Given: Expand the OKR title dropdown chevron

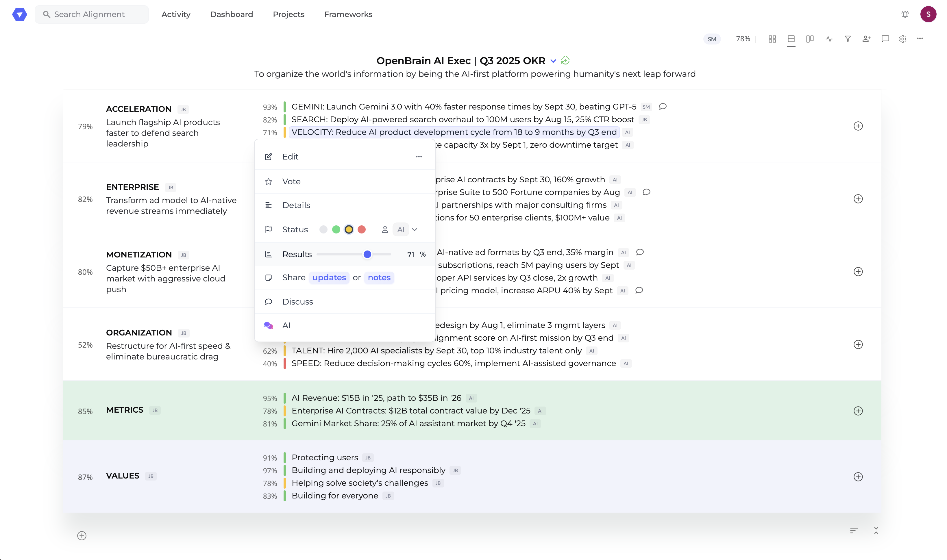Looking at the screenshot, I should (x=553, y=61).
